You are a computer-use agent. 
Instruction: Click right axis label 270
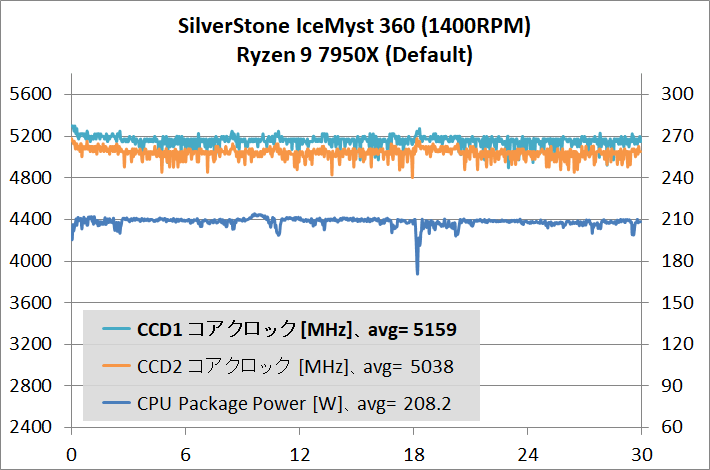tap(677, 136)
